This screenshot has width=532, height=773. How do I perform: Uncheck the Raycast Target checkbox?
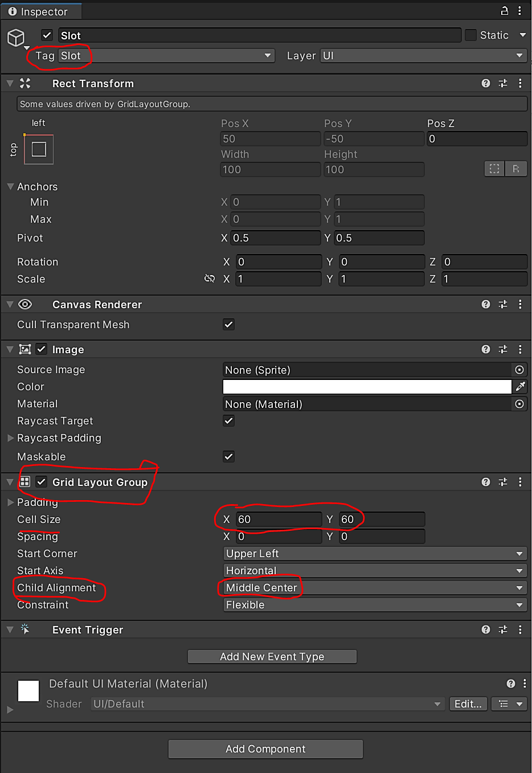tap(228, 421)
